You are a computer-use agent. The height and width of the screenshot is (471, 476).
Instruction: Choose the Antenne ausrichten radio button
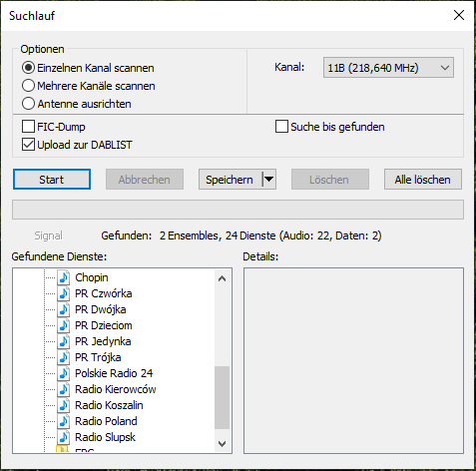[x=28, y=104]
